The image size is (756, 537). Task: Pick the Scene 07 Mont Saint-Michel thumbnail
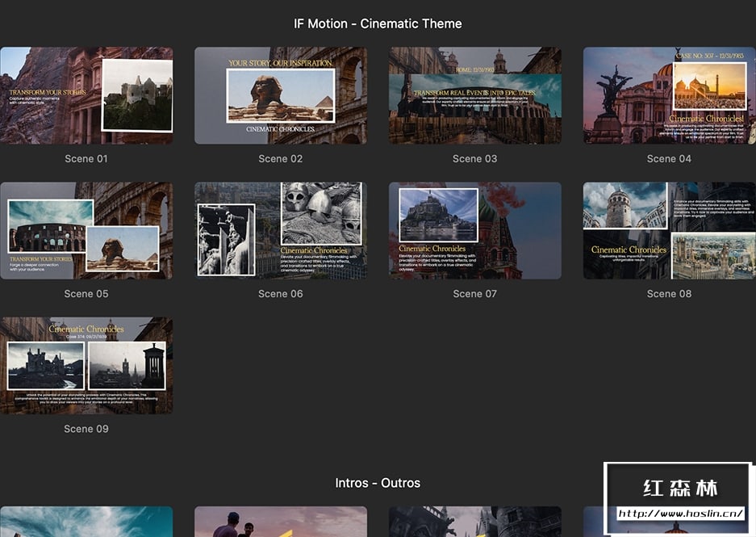[x=474, y=230]
